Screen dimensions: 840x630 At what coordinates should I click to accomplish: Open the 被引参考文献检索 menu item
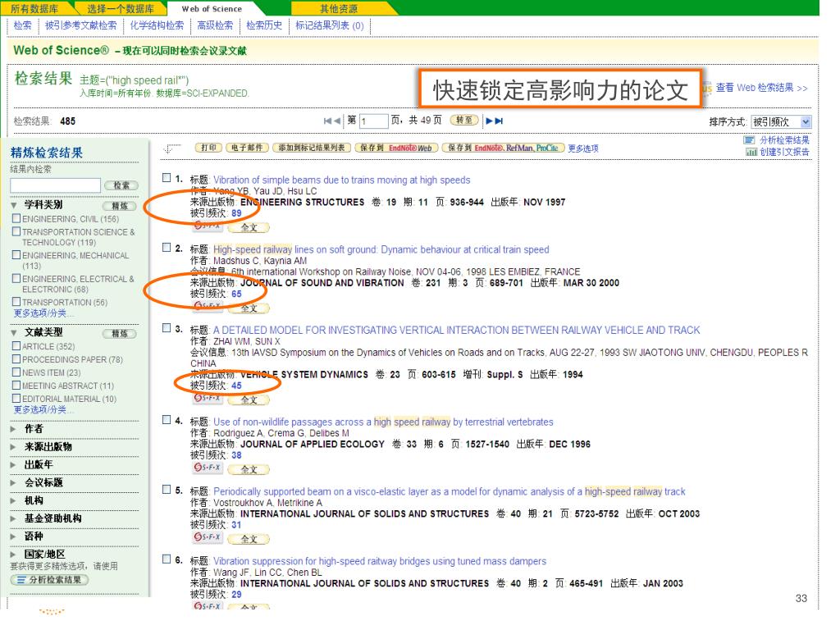pos(81,25)
